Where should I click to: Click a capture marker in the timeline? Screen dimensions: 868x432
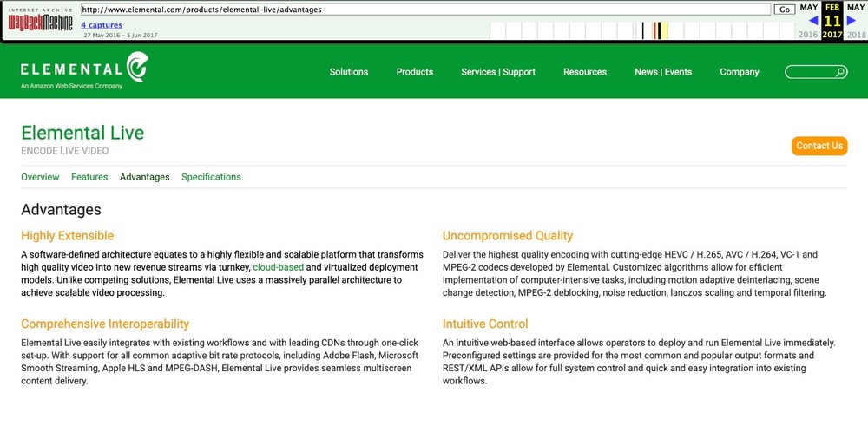(x=656, y=31)
